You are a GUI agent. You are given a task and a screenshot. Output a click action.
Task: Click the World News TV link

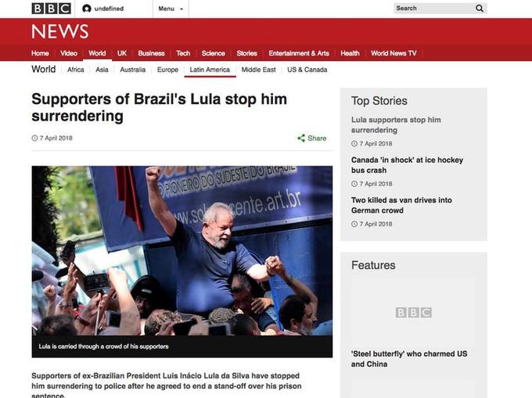pos(394,53)
